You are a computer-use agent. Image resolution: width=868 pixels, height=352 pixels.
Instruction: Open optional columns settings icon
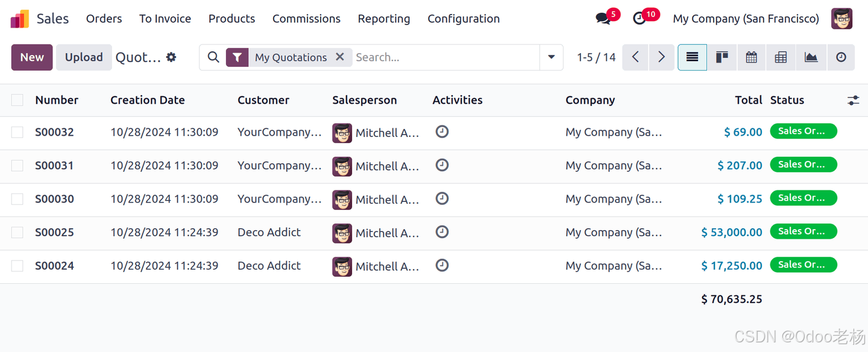tap(853, 101)
